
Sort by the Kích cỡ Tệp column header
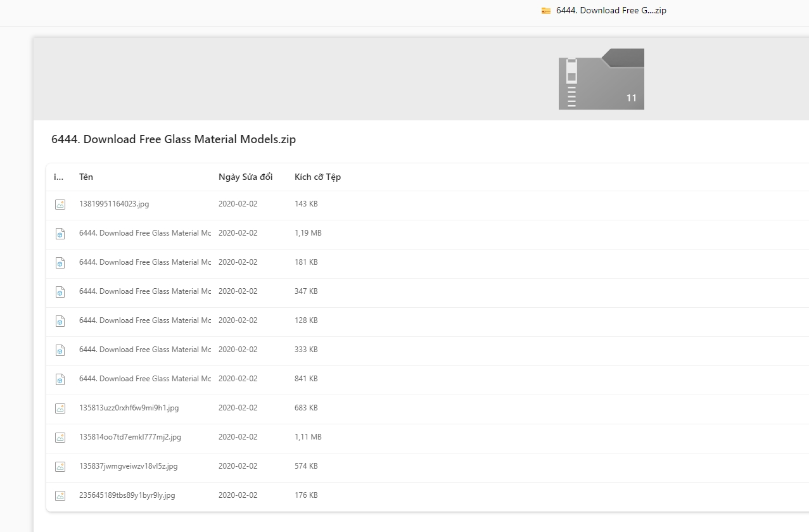317,177
